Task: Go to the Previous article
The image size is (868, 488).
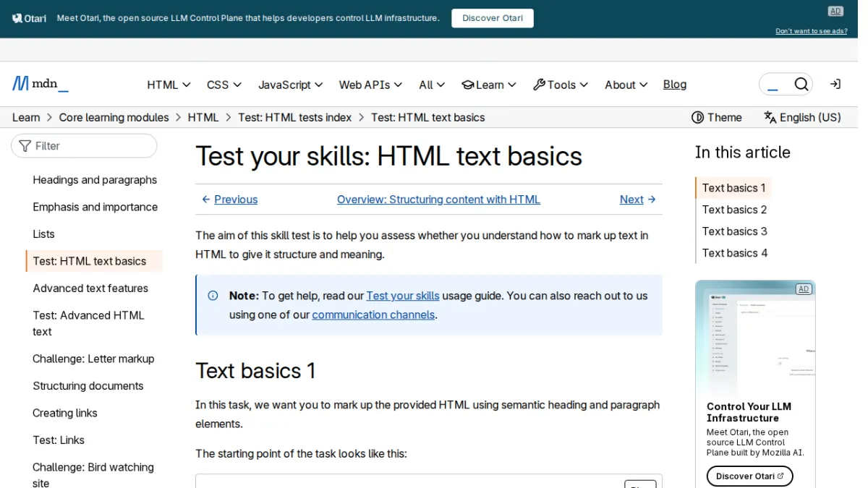Action: [x=229, y=200]
